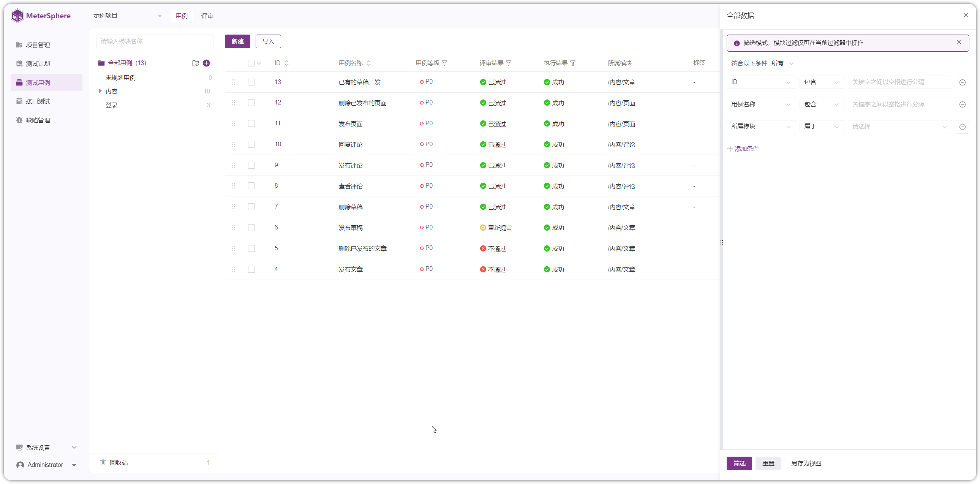
Task: Click the add module plus icon
Action: 206,63
